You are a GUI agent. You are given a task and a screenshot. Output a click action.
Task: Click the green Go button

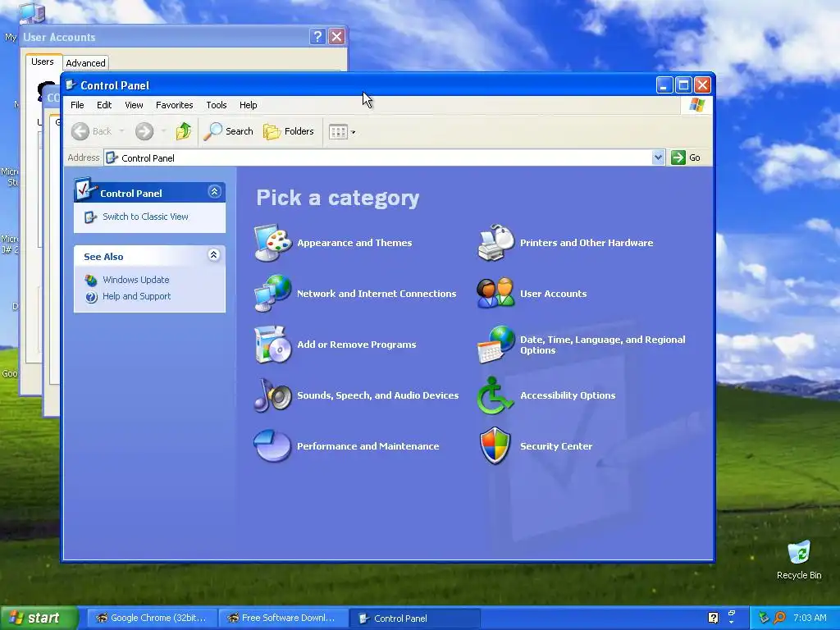click(x=686, y=157)
